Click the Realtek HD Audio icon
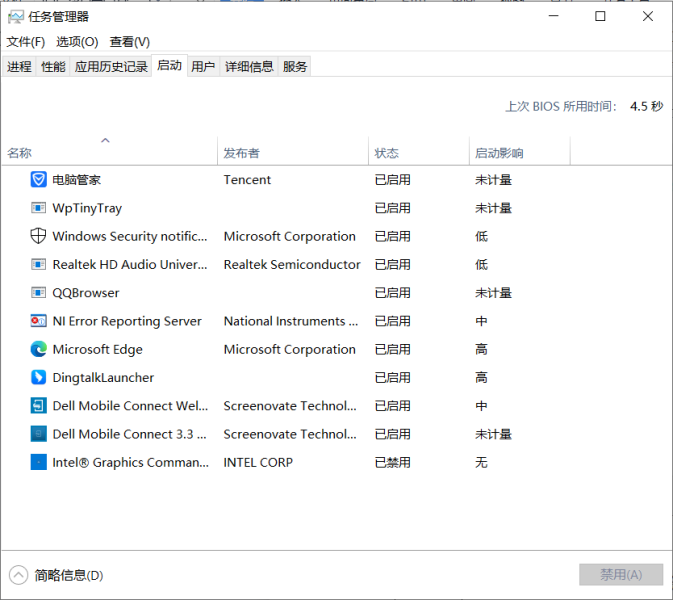This screenshot has width=674, height=600. 38,264
